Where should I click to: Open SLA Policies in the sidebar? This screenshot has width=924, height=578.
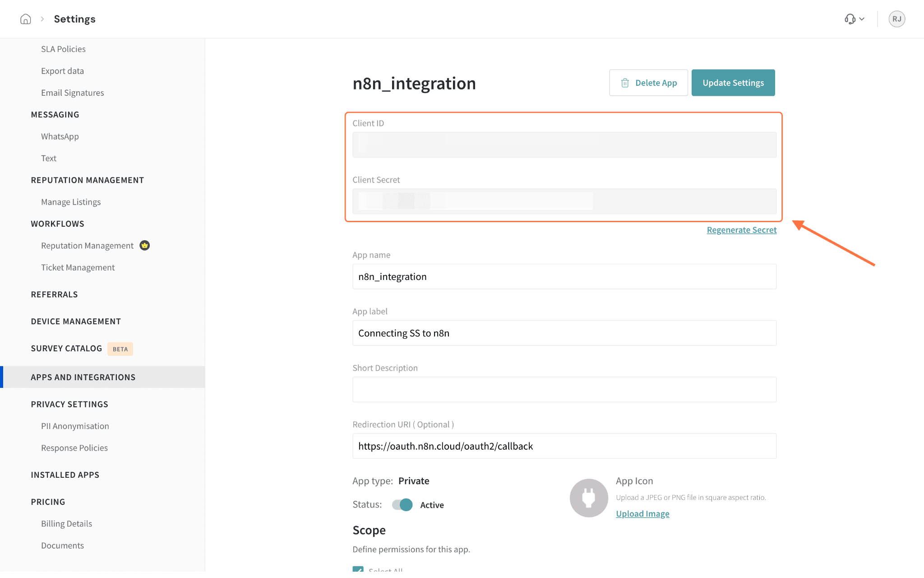point(63,49)
